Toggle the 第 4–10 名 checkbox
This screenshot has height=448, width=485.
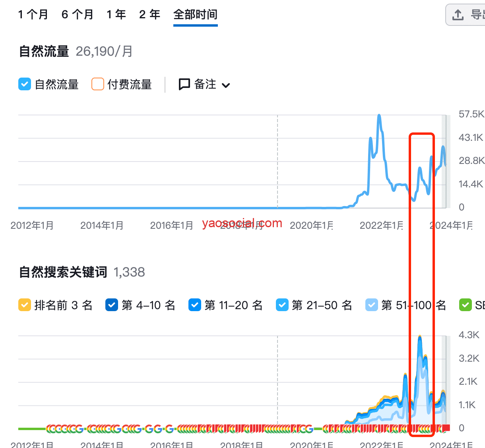(112, 305)
